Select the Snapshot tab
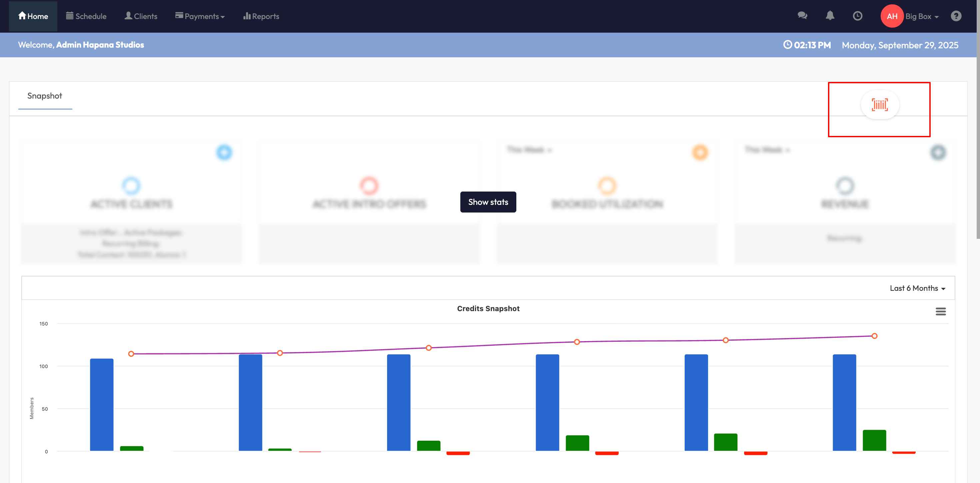This screenshot has height=483, width=980. pyautogui.click(x=45, y=96)
